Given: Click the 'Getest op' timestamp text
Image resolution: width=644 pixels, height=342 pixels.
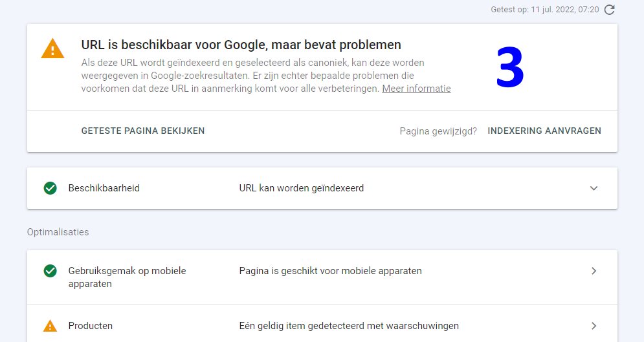Looking at the screenshot, I should point(544,10).
